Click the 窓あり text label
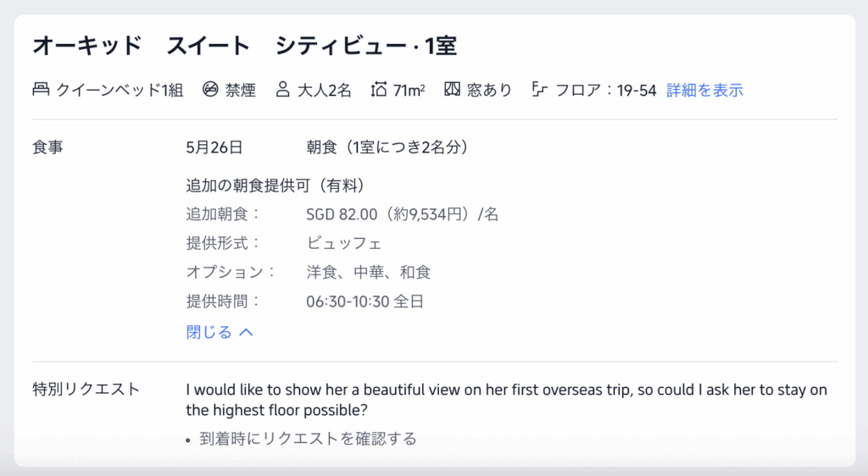Image resolution: width=868 pixels, height=476 pixels. coord(489,90)
